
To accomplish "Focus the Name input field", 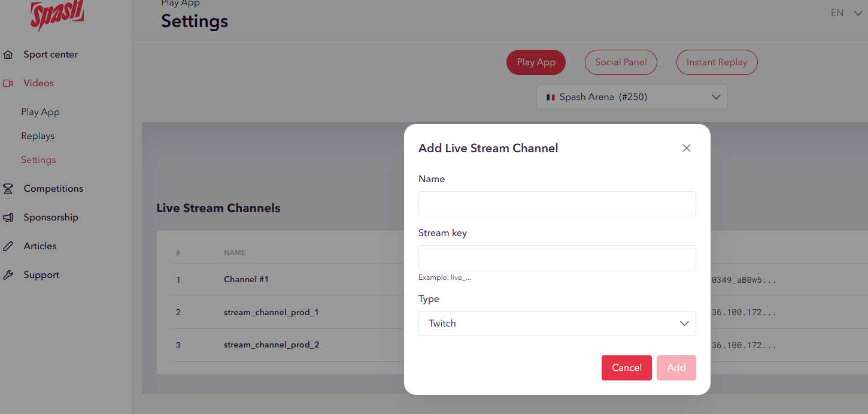I will [x=557, y=204].
